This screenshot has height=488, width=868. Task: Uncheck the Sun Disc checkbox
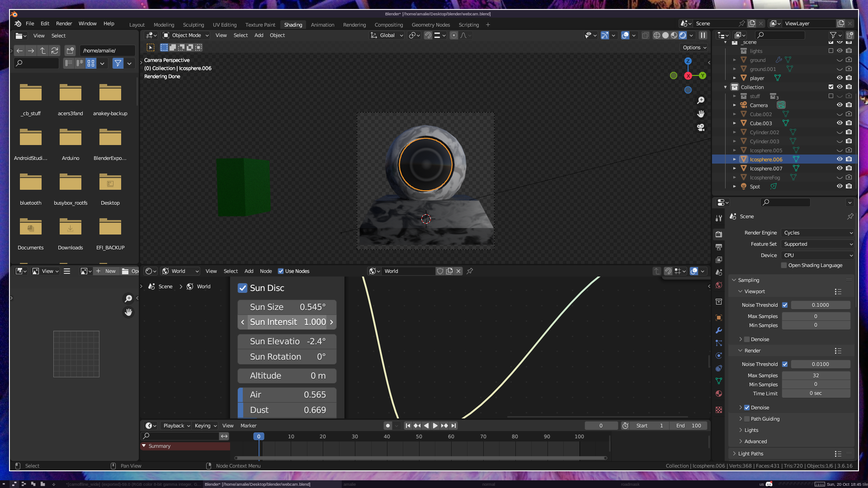(243, 288)
